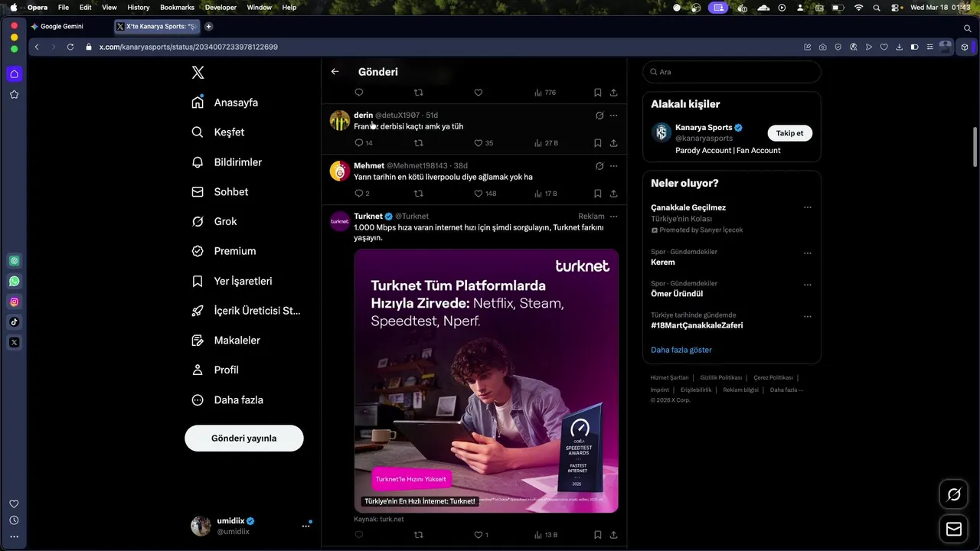This screenshot has height=551, width=980.
Task: Open ChatGPT in Opera sidebar
Action: [14, 261]
